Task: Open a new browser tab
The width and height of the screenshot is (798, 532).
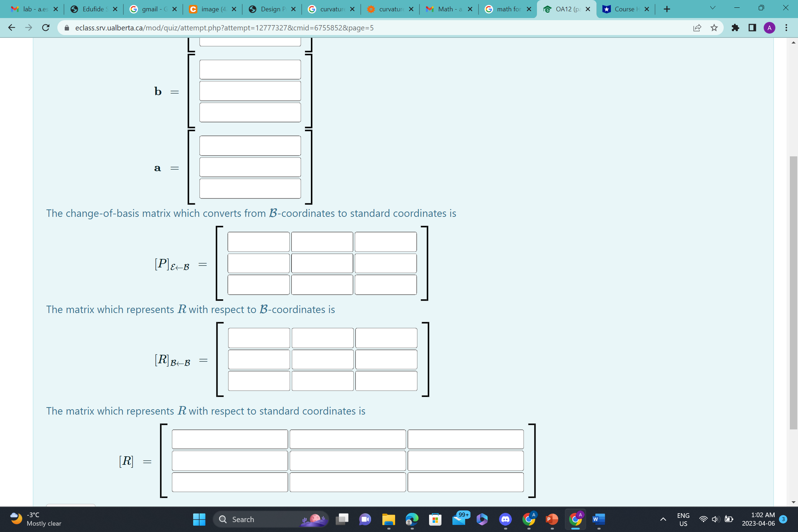Action: pos(667,9)
